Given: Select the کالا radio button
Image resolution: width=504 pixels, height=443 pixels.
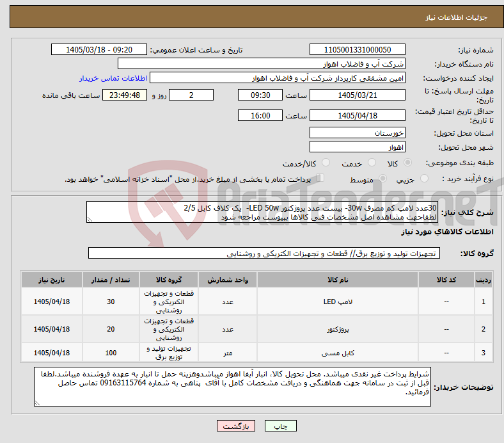Looking at the screenshot, I should tap(407, 163).
